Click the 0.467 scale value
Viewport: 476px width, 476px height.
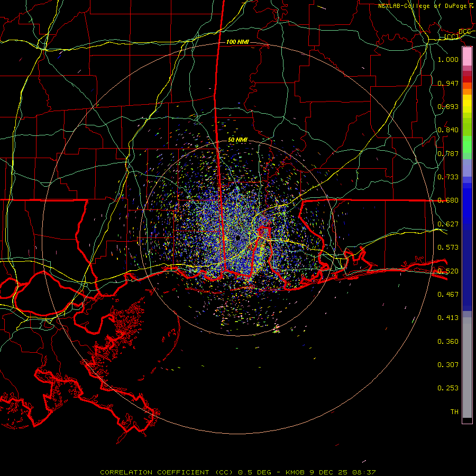[448, 295]
